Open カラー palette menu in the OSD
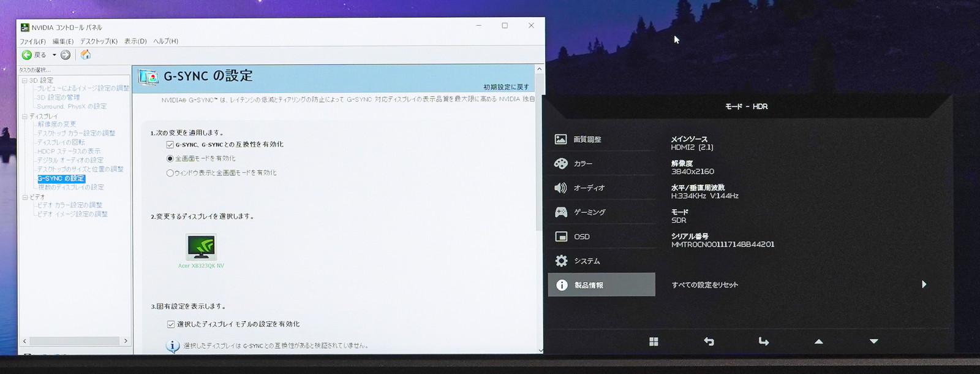 [x=601, y=164]
